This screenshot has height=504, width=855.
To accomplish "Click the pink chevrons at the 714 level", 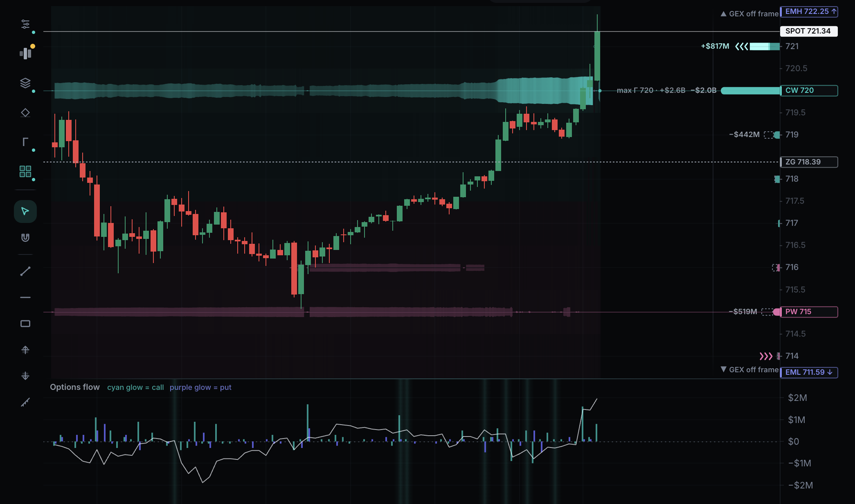I will tap(766, 356).
